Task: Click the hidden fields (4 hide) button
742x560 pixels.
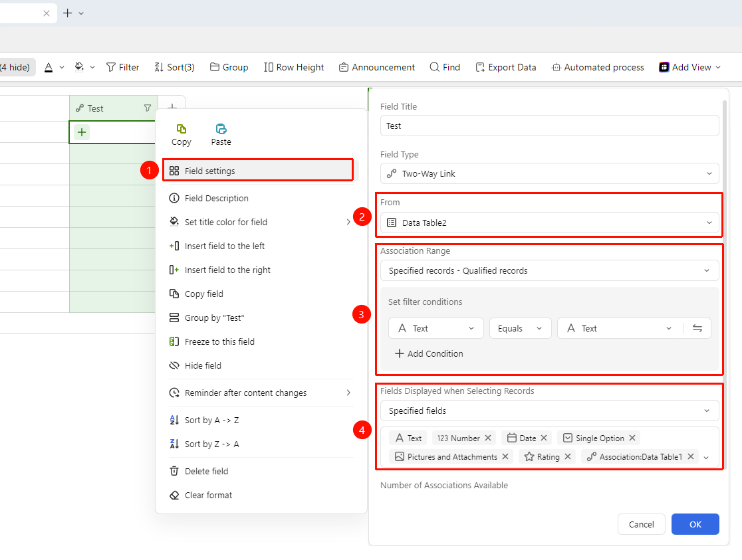Action: pyautogui.click(x=16, y=67)
